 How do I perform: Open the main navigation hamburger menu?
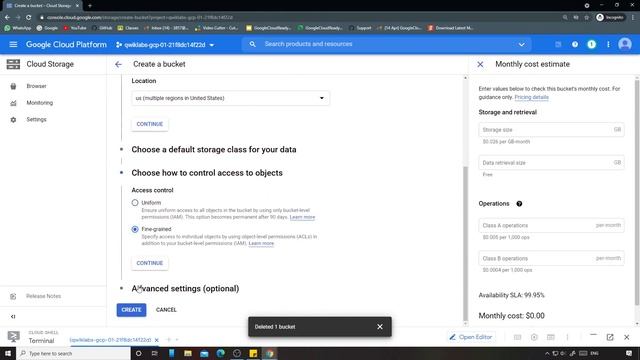[x=13, y=44]
